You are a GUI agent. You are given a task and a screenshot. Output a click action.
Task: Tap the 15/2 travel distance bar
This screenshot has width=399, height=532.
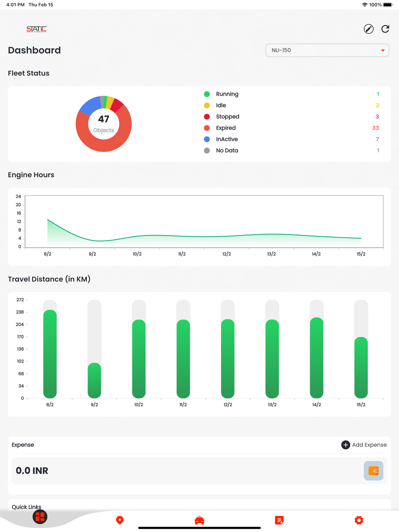coord(361,368)
